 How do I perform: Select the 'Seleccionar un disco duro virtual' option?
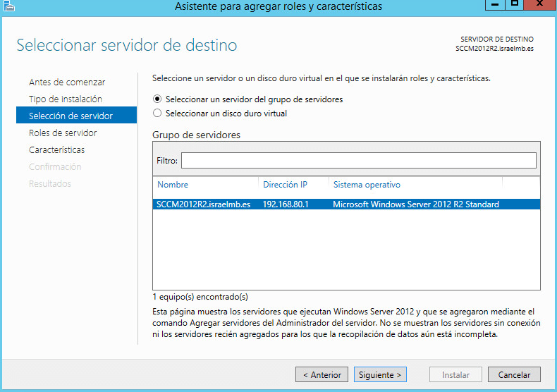pos(157,113)
